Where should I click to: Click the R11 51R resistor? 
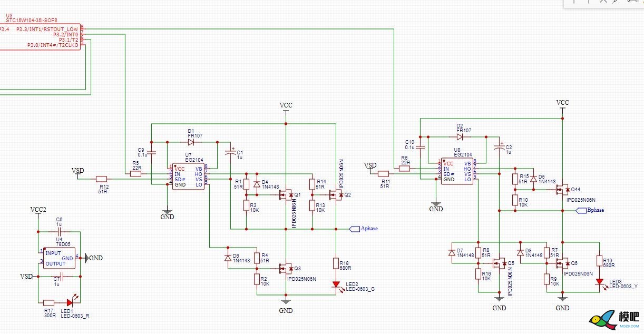click(x=384, y=173)
